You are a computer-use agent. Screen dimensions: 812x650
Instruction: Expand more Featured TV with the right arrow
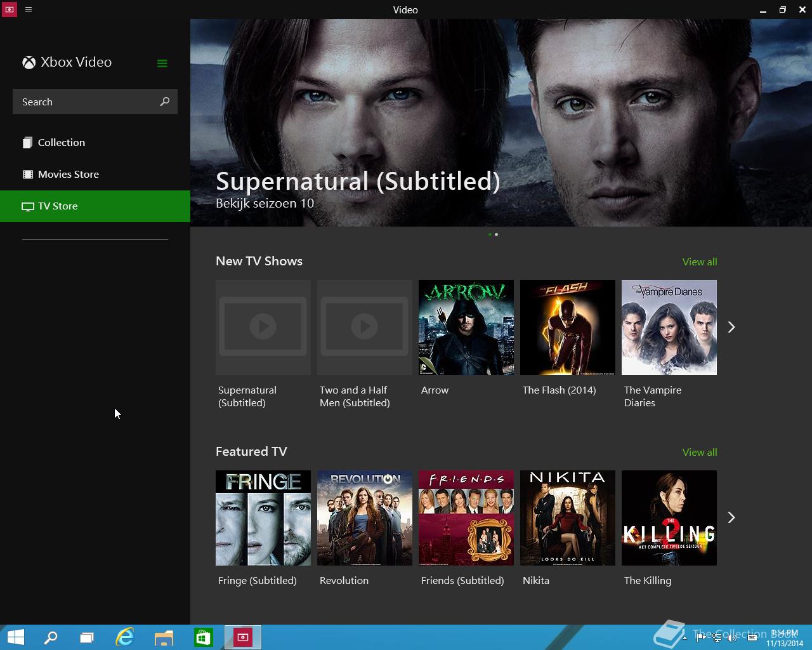click(x=731, y=517)
